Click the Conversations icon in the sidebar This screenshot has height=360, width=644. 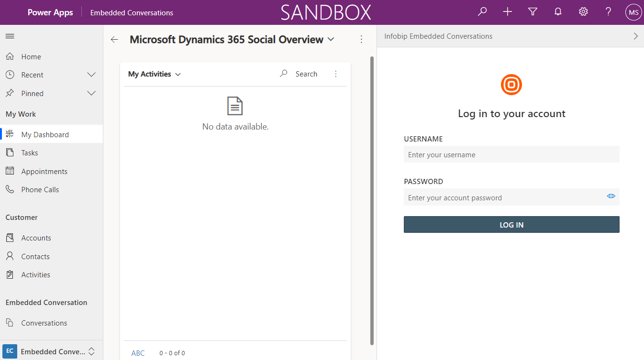tap(10, 323)
